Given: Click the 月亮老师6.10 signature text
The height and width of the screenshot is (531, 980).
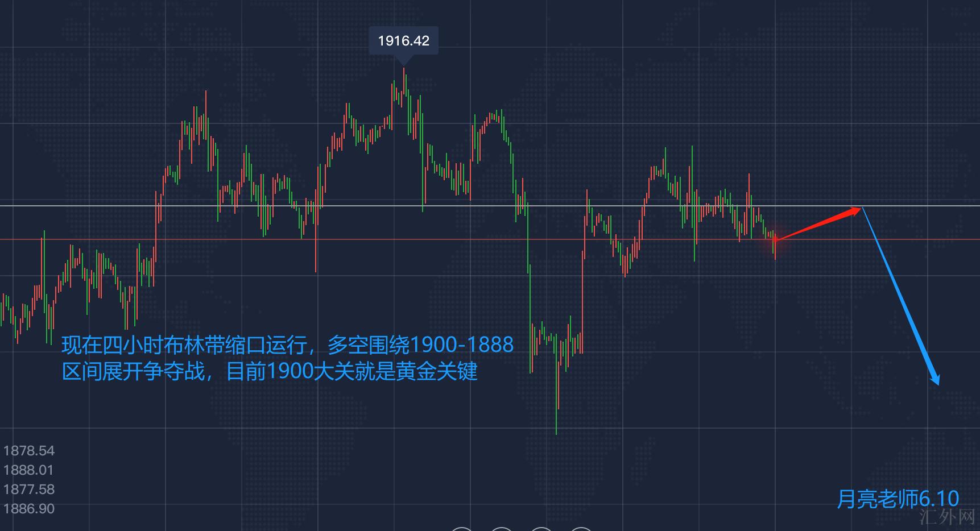Looking at the screenshot, I should coord(898,499).
